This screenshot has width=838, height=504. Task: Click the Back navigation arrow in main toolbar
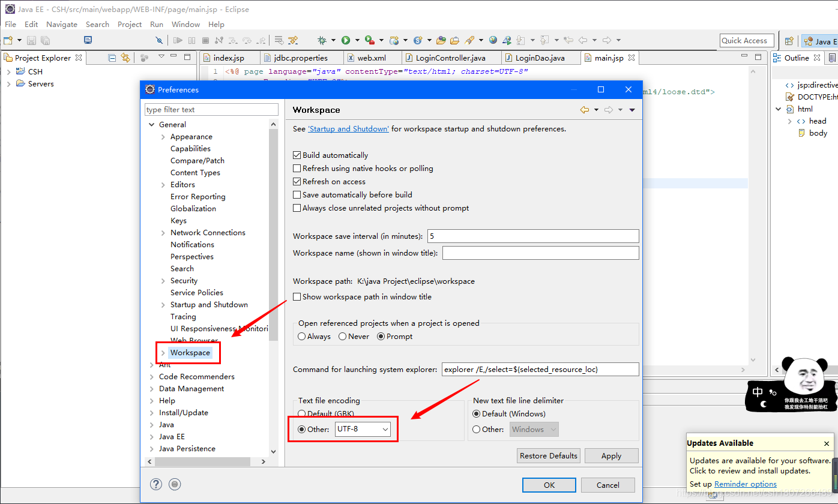point(583,40)
